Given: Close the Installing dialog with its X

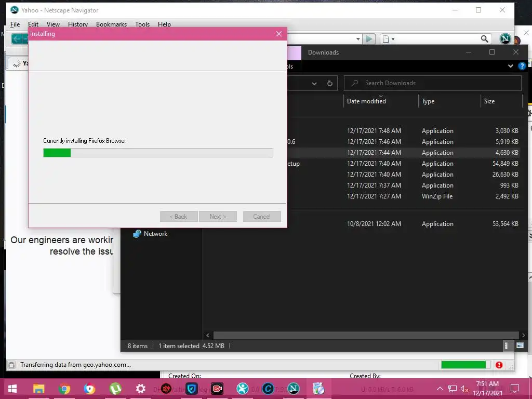Looking at the screenshot, I should [x=279, y=34].
